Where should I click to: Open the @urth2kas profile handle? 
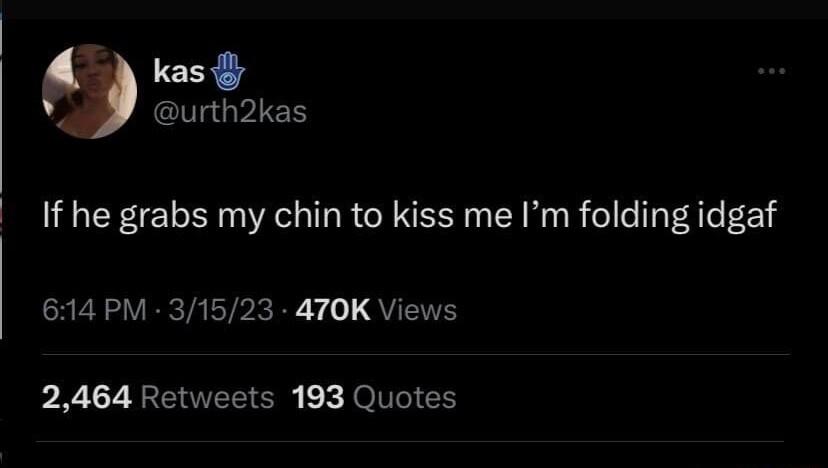click(229, 111)
